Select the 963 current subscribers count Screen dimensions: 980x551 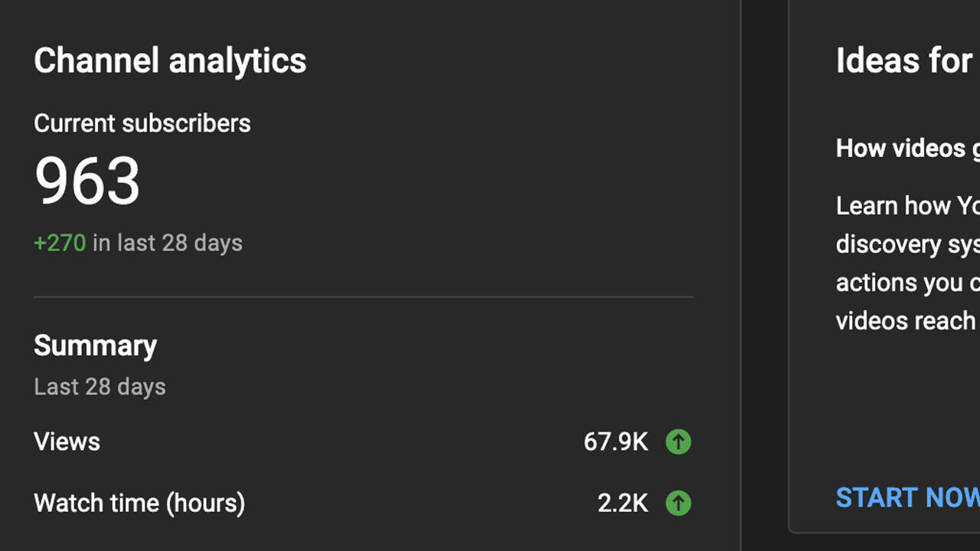click(87, 181)
